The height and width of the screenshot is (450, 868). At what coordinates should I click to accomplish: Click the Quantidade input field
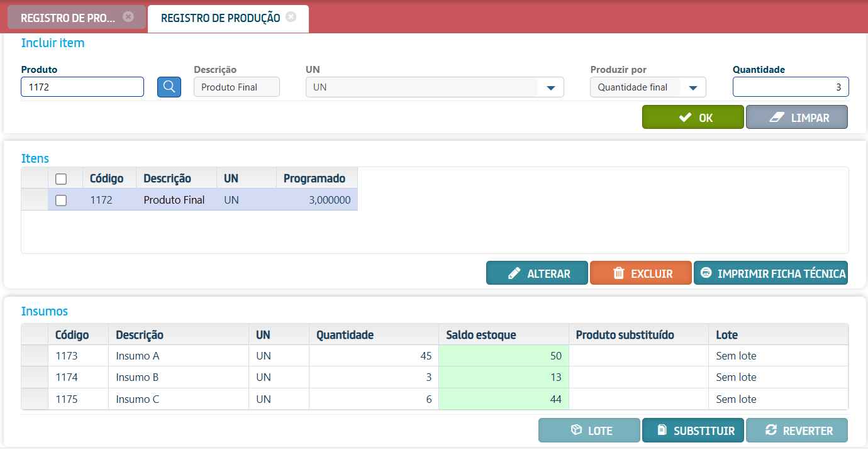tap(791, 87)
